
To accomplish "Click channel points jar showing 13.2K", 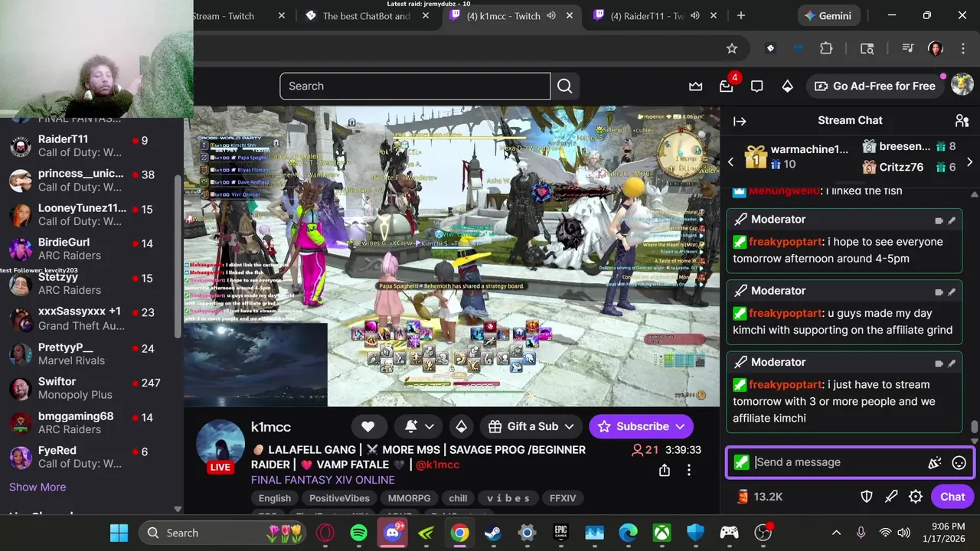I will click(x=759, y=497).
